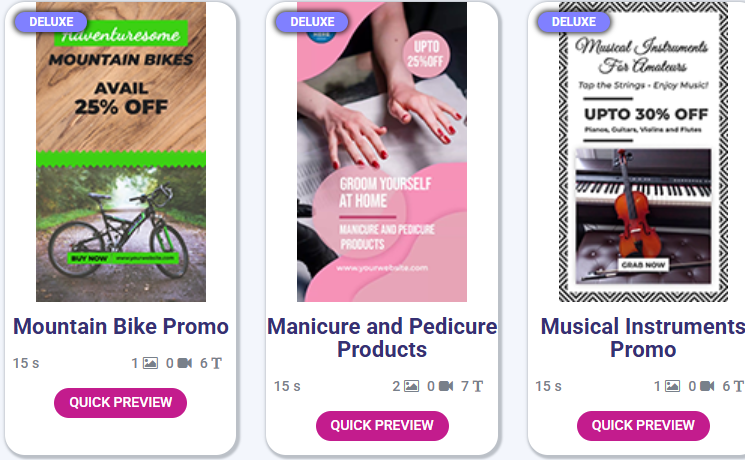Click the text count icon under Manicure and Pedicure Products

(x=478, y=386)
